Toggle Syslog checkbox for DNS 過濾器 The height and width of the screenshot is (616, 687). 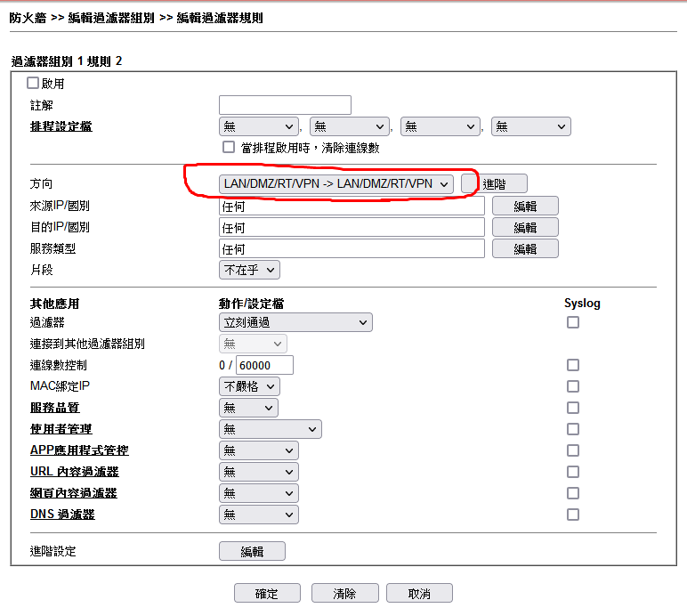tap(573, 515)
